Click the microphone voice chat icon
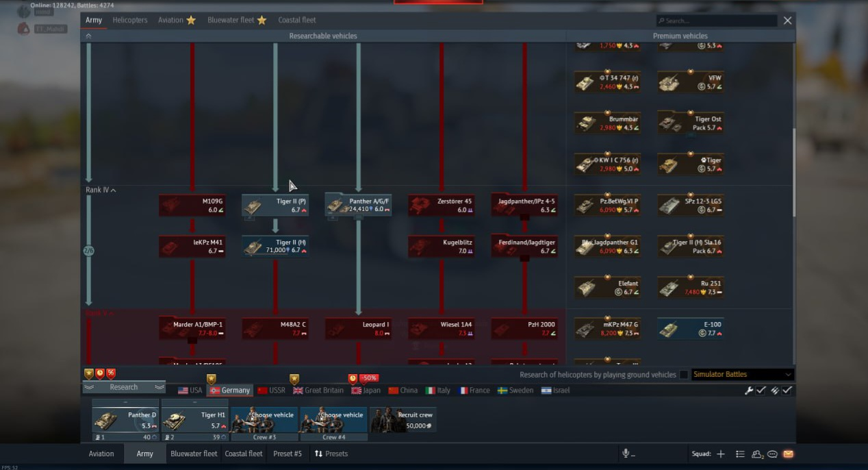 pos(626,454)
